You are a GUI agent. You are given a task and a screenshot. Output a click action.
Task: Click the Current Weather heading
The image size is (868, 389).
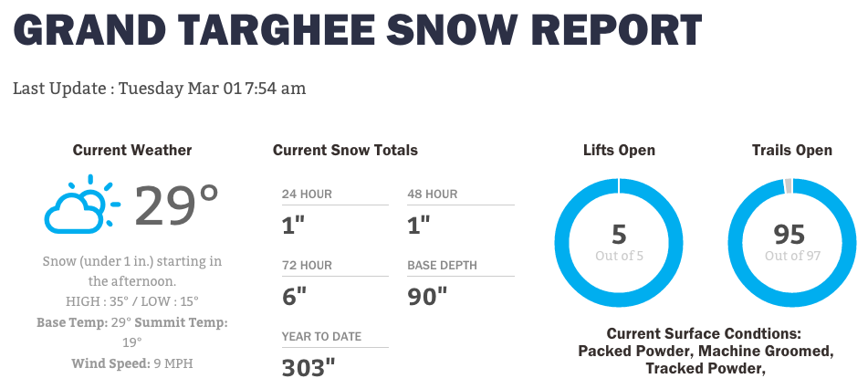(132, 150)
